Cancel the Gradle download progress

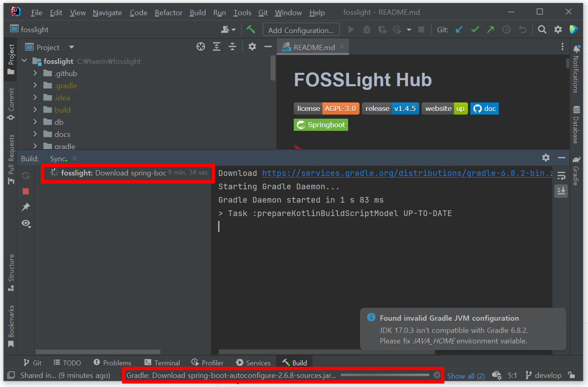coord(436,375)
